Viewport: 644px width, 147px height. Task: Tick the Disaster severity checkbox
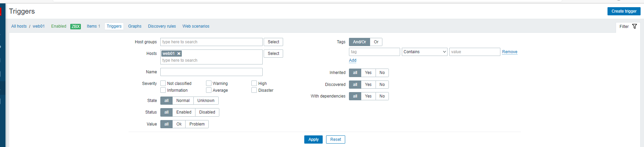(254, 90)
